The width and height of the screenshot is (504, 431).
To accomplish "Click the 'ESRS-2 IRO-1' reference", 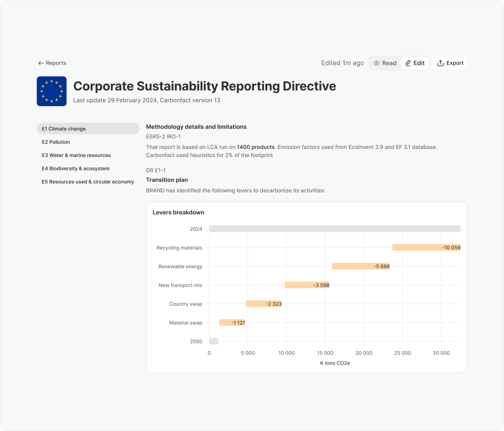I will (163, 137).
